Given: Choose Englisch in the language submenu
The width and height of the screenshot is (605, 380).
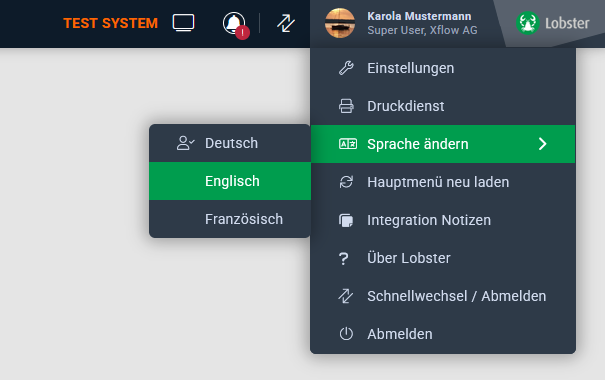Looking at the screenshot, I should point(230,181).
